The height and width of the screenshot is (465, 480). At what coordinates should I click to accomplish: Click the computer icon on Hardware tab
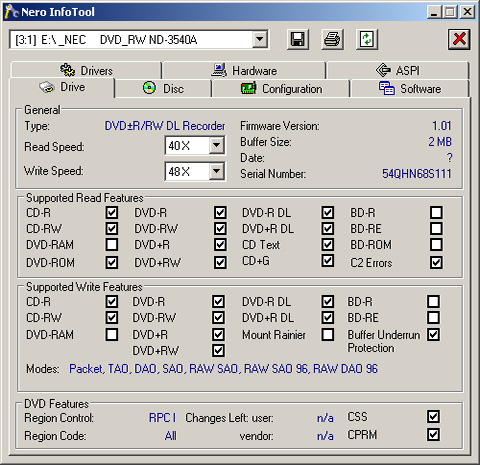tap(219, 70)
